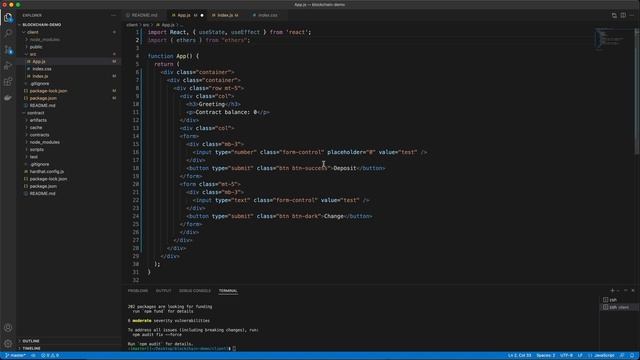Open the Explorer view in activity bar
The image size is (640, 360).
click(x=8, y=18)
